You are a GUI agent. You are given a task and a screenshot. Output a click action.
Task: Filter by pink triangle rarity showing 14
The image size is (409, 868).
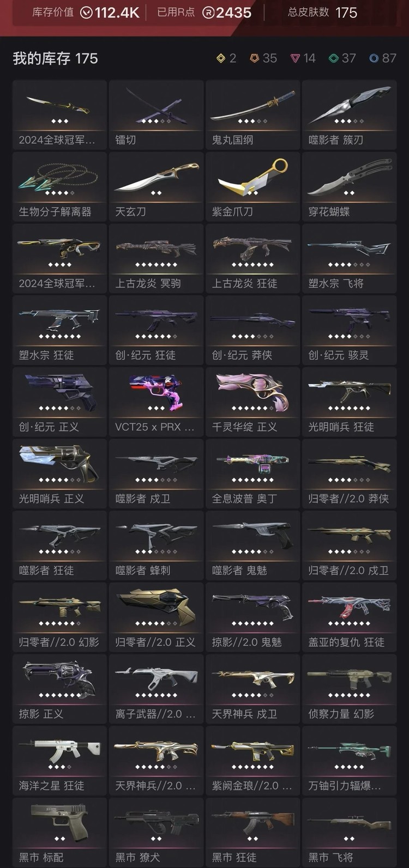coord(303,58)
